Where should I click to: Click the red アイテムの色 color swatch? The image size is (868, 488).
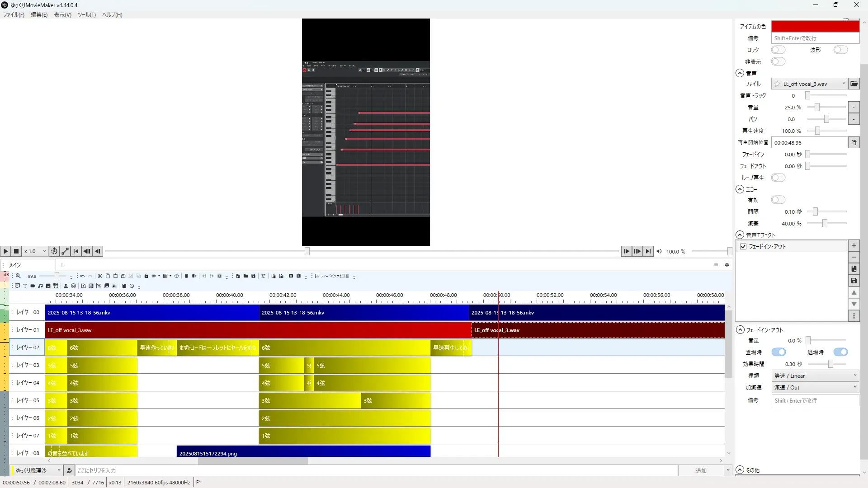tap(815, 27)
